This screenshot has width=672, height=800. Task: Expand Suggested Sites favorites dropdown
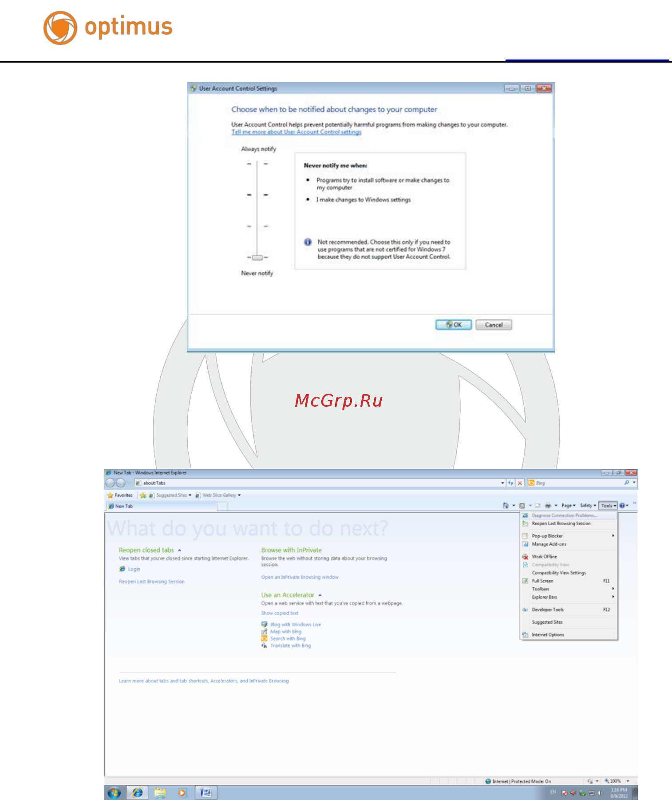pos(190,495)
